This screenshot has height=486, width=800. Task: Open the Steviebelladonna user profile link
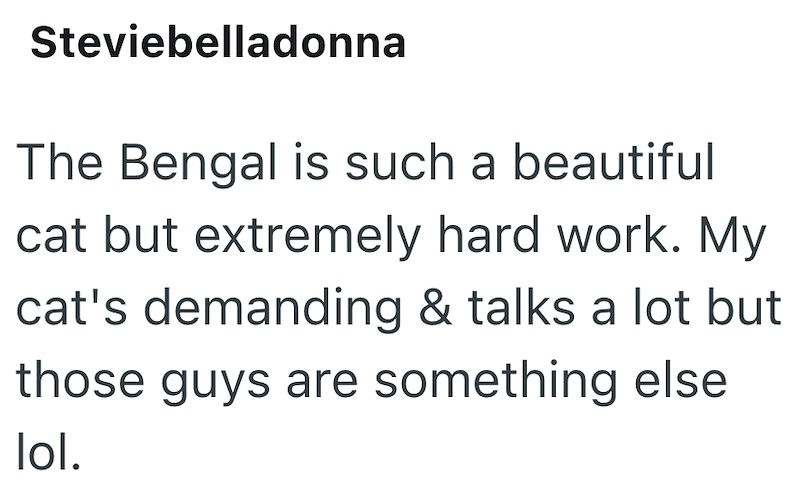pyautogui.click(x=218, y=42)
